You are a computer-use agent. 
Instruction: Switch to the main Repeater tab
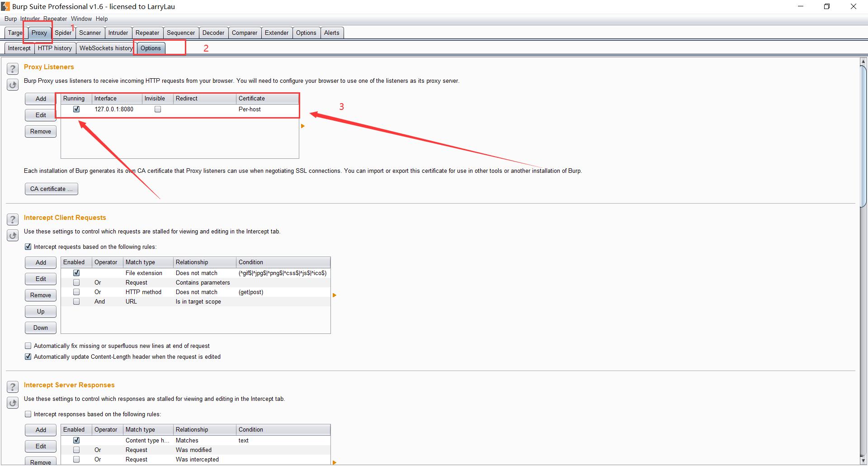[x=147, y=33]
